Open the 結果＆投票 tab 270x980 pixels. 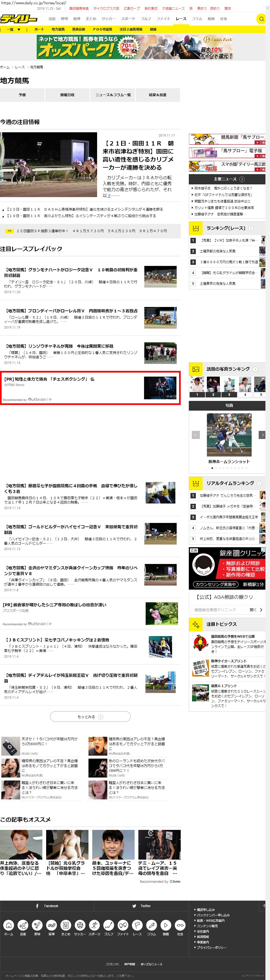coord(158,95)
